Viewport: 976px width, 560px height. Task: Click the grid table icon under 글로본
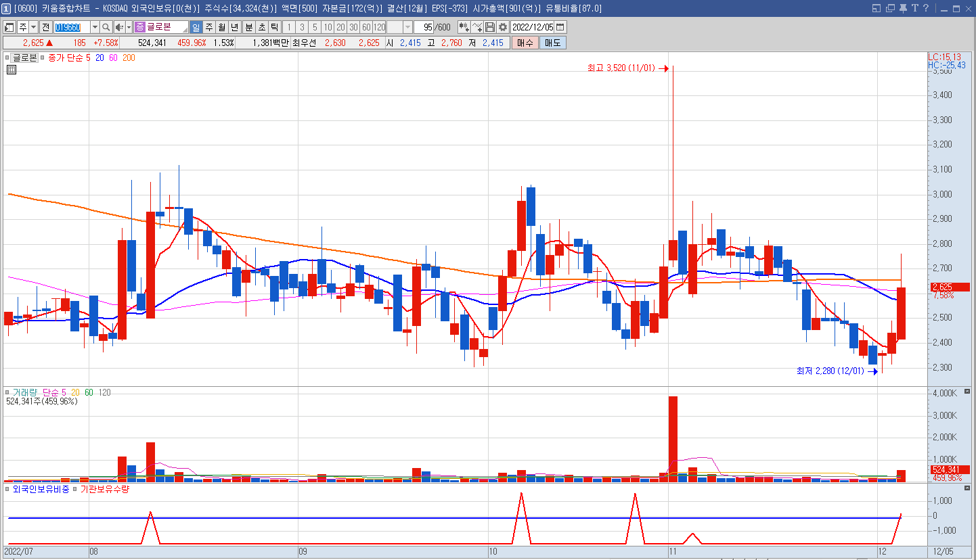[x=10, y=69]
